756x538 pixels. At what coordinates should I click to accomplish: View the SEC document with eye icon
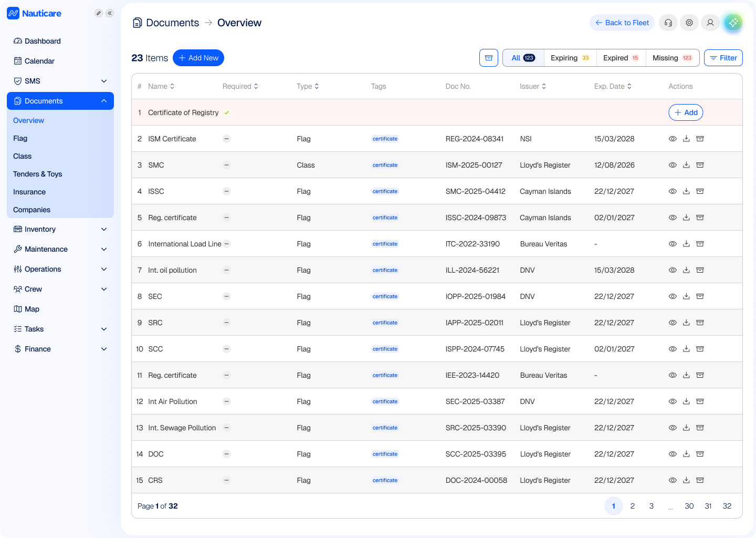click(x=673, y=296)
